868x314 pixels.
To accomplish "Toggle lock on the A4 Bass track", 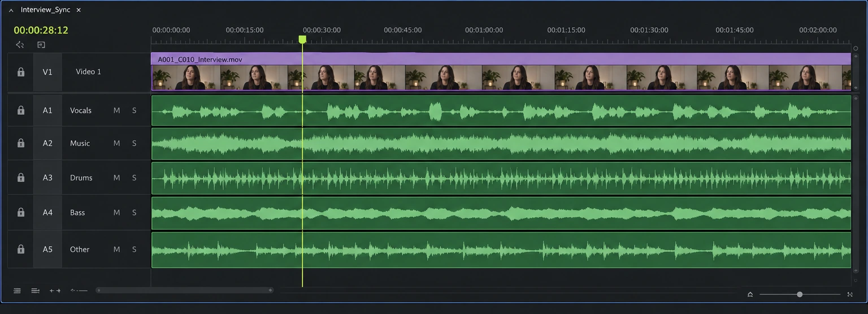I will (x=21, y=212).
